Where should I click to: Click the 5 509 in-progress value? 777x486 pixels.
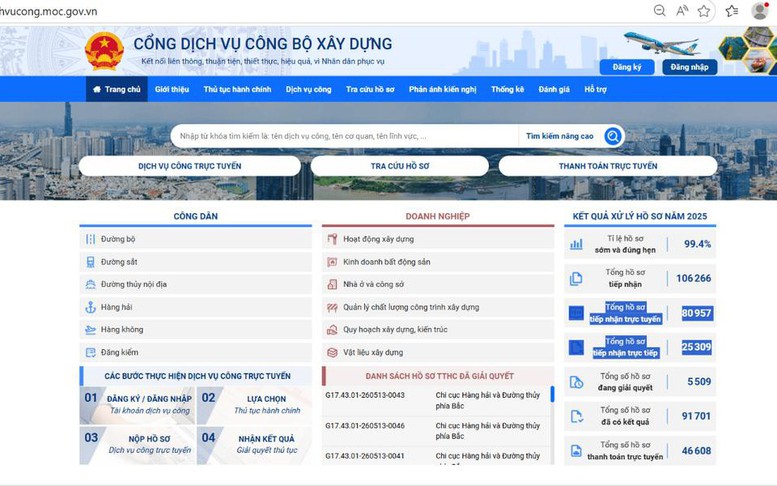click(699, 381)
